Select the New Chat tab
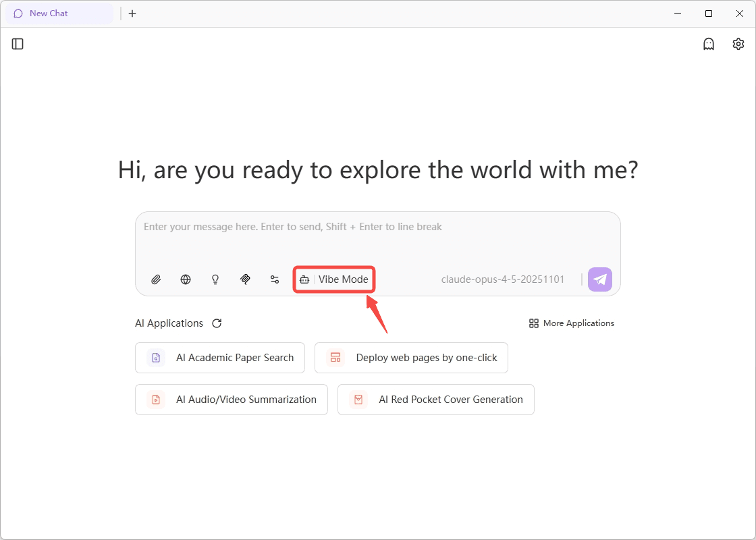756x540 pixels. (49, 13)
